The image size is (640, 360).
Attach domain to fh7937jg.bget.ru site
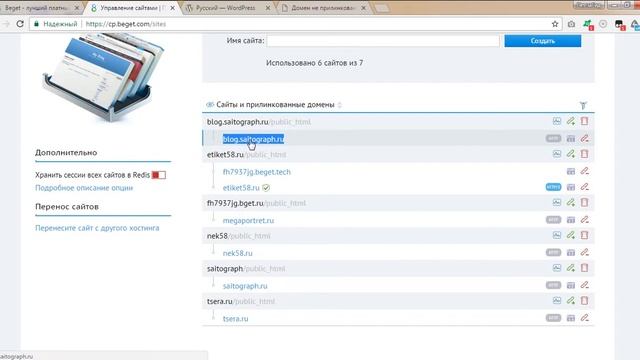(x=571, y=202)
